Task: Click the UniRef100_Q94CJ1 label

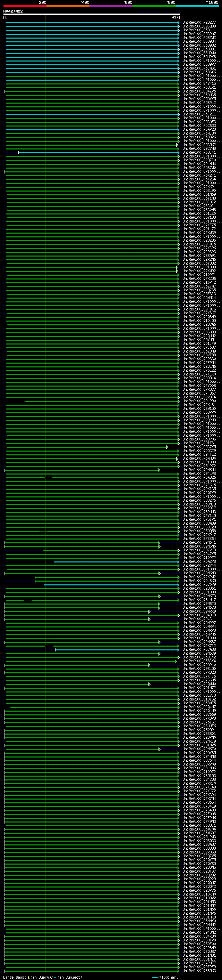Action: pyautogui.click(x=199, y=619)
